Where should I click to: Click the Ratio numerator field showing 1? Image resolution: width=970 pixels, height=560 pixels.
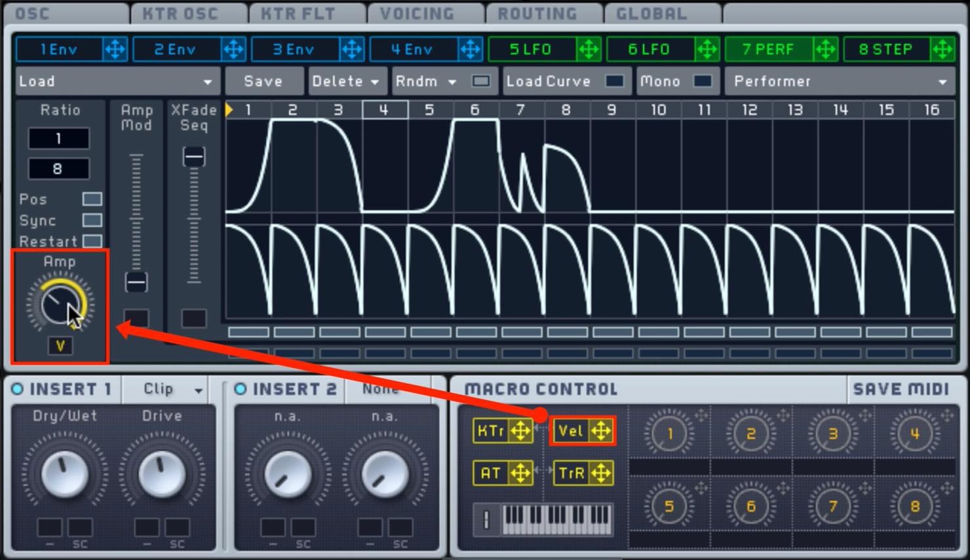click(58, 138)
